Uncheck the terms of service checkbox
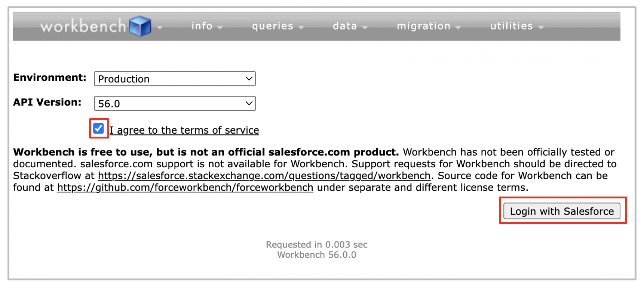This screenshot has height=286, width=644. coord(99,128)
